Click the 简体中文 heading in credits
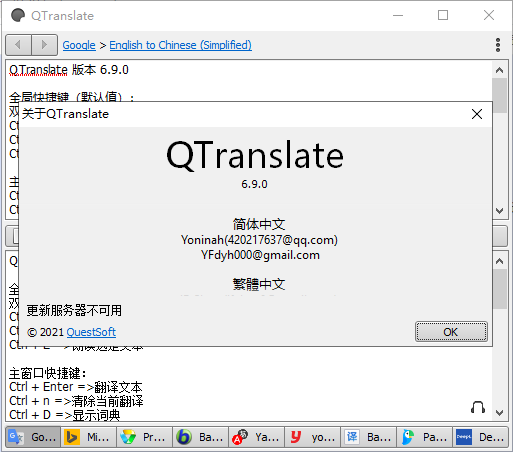The width and height of the screenshot is (513, 452). (x=259, y=224)
